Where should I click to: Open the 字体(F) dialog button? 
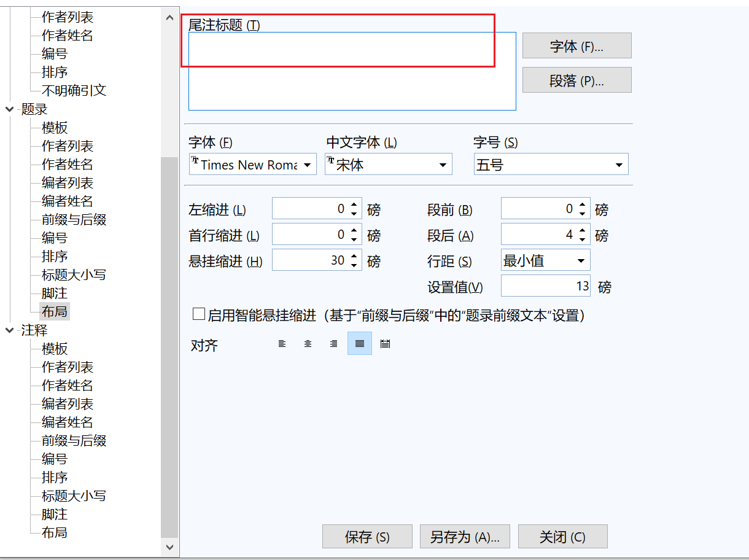tap(576, 45)
